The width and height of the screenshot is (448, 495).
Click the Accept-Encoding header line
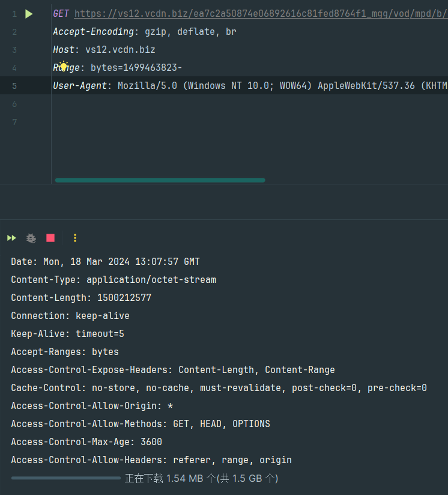pos(144,32)
